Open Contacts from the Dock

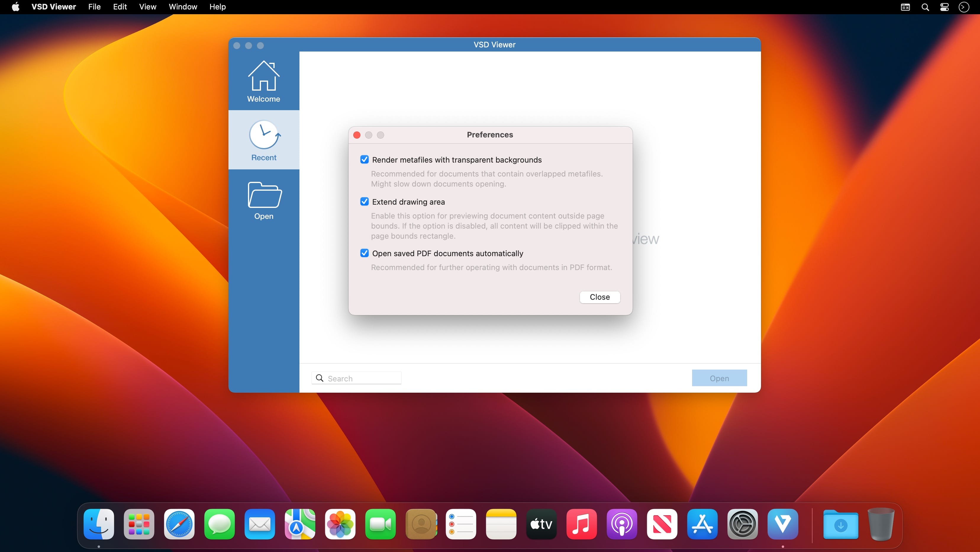coord(421,524)
